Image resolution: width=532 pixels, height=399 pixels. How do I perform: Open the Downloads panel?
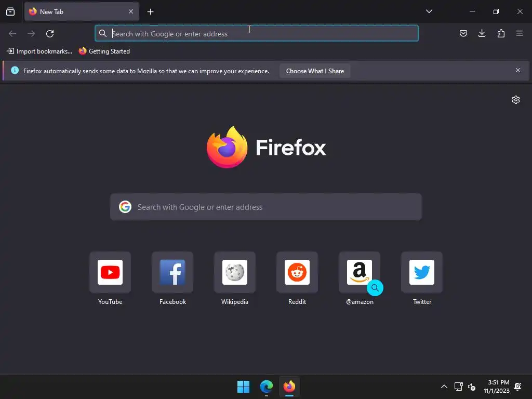[x=482, y=33]
